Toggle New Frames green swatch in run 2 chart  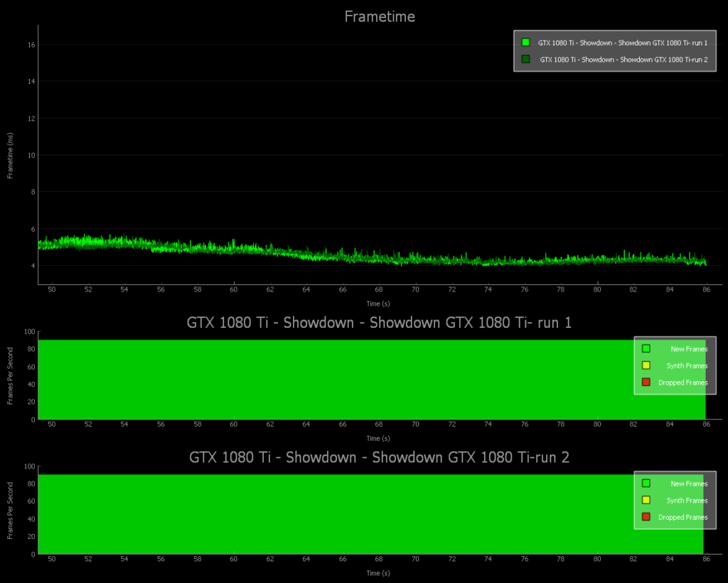pos(646,483)
